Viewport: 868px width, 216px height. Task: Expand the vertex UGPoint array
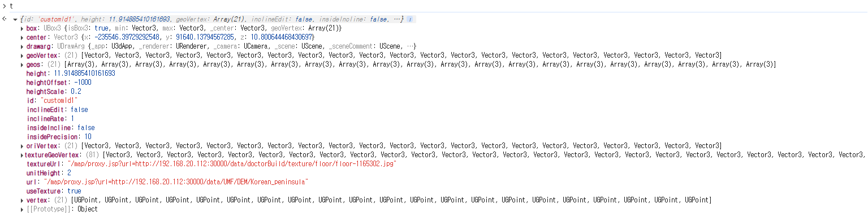[22, 200]
